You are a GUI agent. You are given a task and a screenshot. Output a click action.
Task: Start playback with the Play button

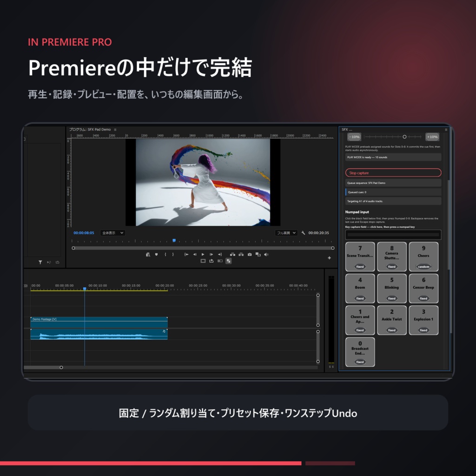click(x=203, y=254)
